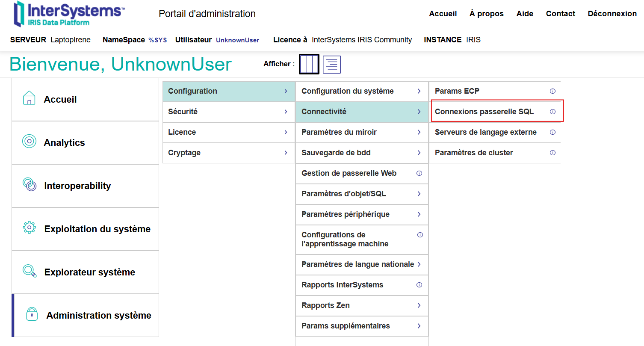
Task: Click info icon for Configurations de l'apprentissage machine
Action: point(420,235)
